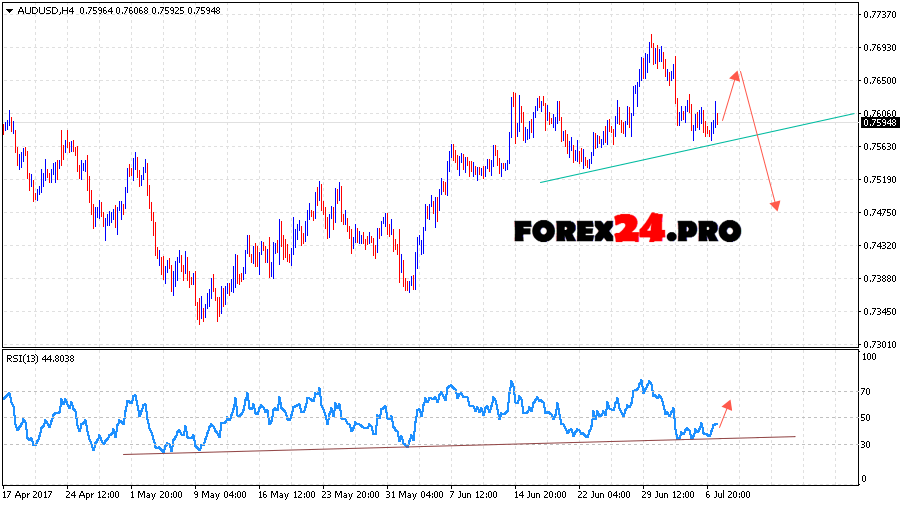Select the upward red forecast arrowhead on price chart
Screen dimensions: 901x506
coord(736,75)
